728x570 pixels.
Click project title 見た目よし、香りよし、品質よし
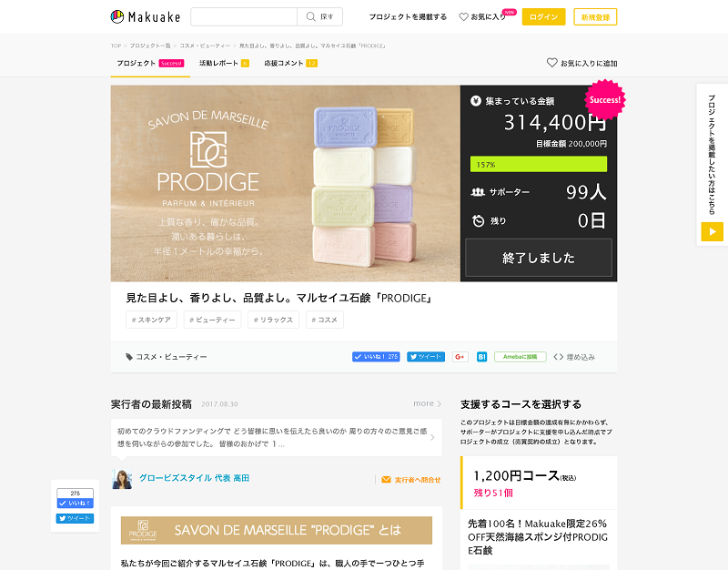(279, 299)
